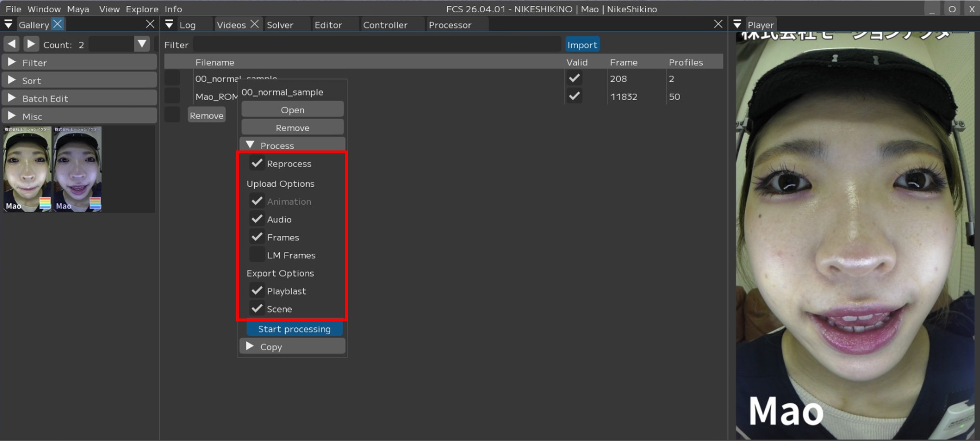Uncheck the Audio upload option
980x441 pixels.
click(x=257, y=219)
